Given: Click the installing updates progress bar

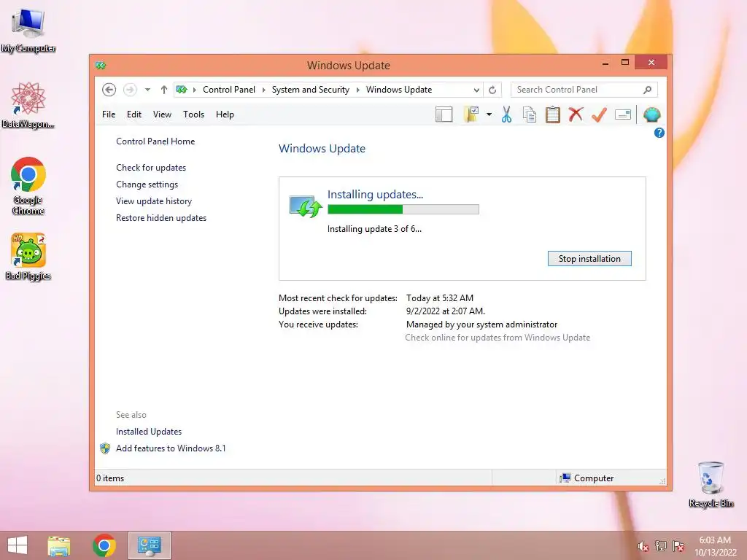Looking at the screenshot, I should pos(403,209).
